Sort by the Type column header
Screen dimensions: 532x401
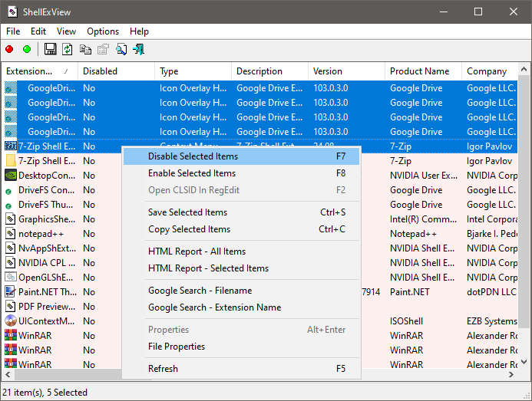[193, 71]
